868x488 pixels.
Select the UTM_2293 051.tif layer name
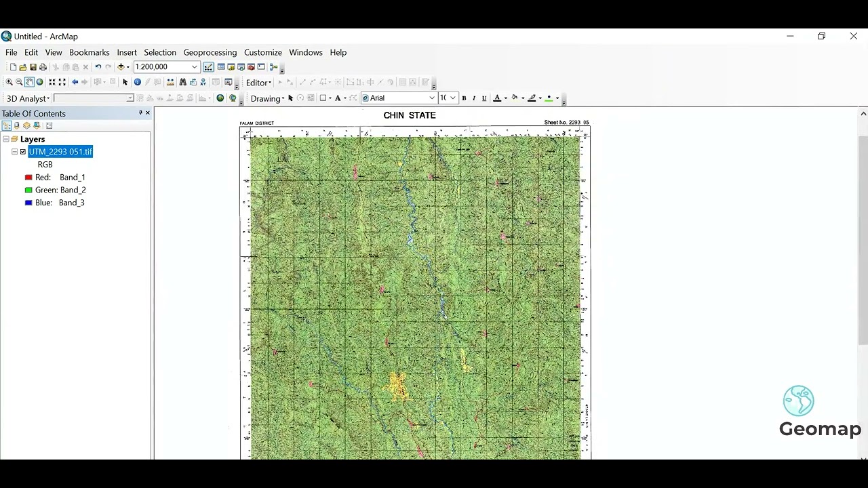tap(60, 152)
